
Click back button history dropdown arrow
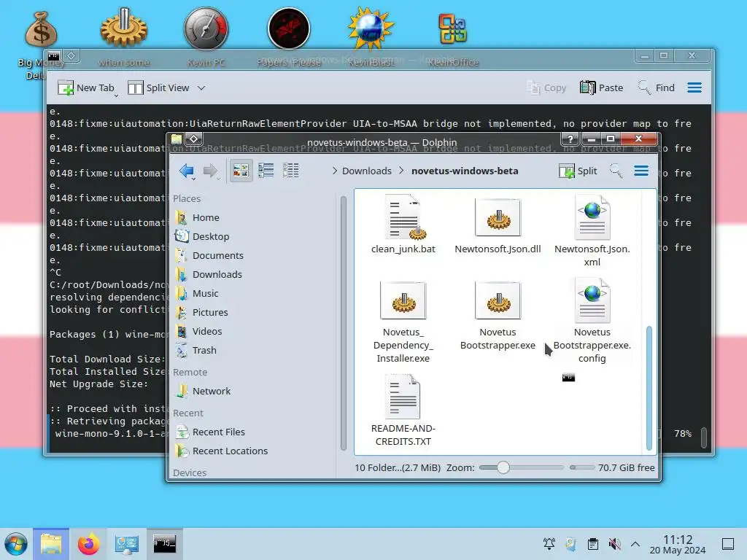point(193,179)
